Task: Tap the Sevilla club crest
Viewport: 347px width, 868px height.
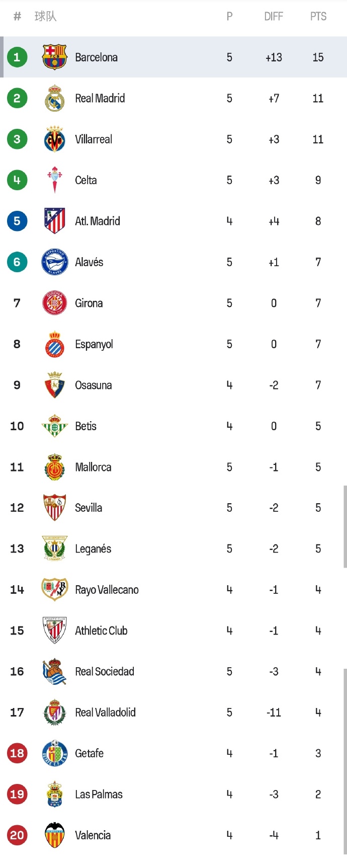Action: tap(54, 508)
